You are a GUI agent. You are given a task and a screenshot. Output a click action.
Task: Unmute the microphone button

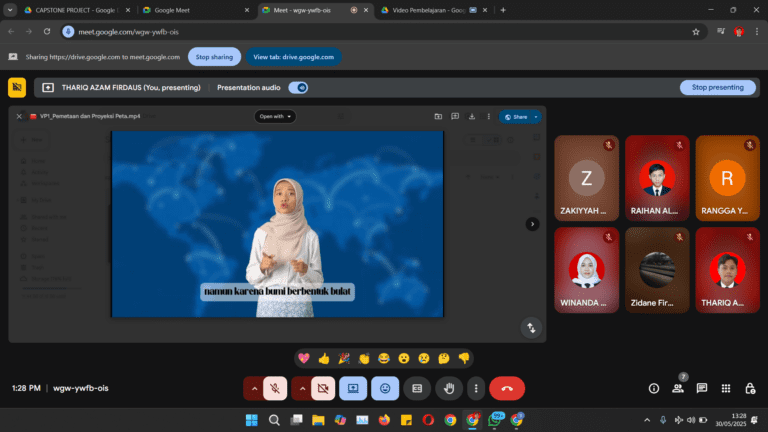pos(275,388)
